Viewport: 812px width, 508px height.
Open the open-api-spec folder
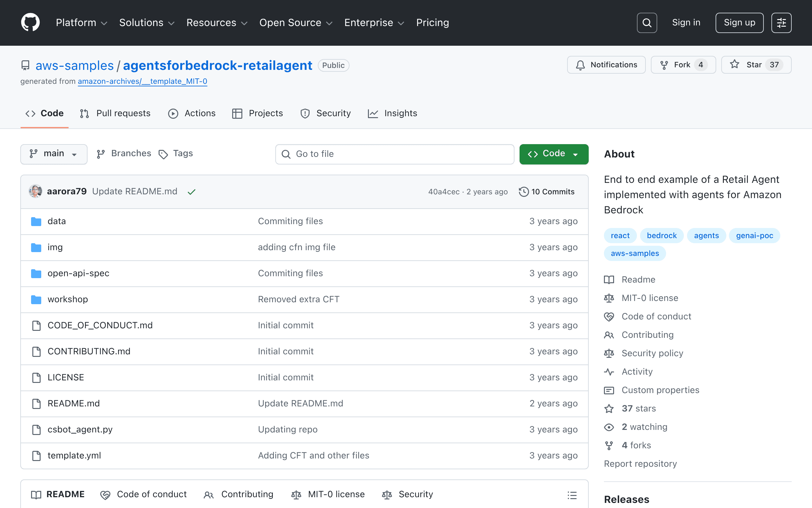79,273
